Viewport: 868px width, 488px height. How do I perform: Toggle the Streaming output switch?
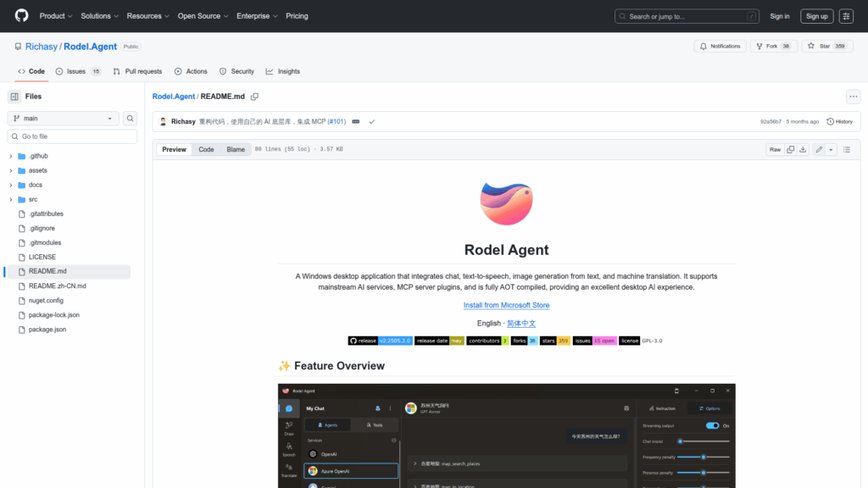coord(712,425)
